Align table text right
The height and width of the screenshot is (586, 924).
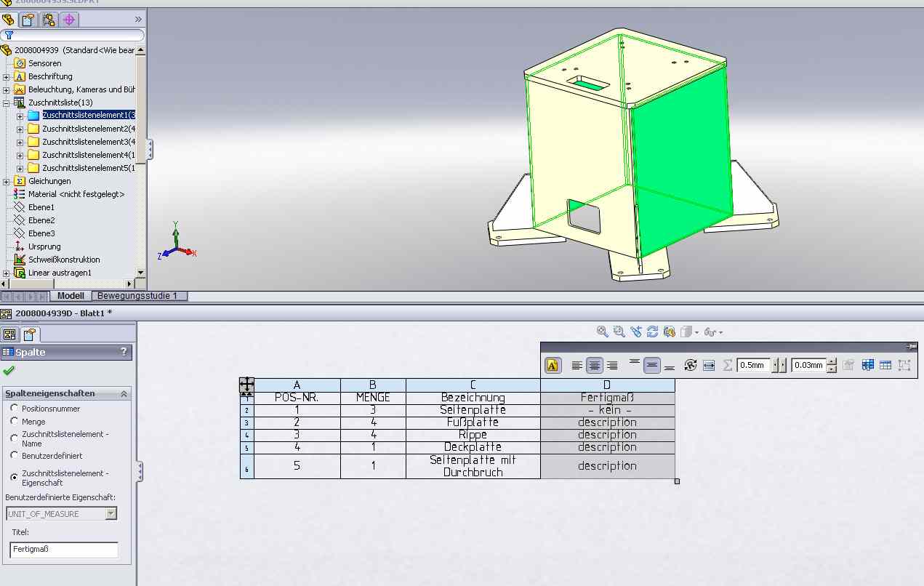point(612,366)
